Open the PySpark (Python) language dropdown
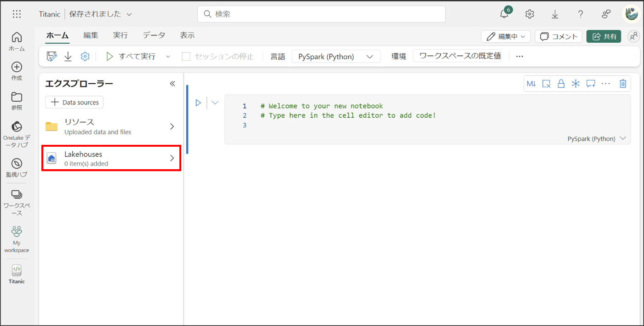The height and width of the screenshot is (326, 644). pos(336,57)
